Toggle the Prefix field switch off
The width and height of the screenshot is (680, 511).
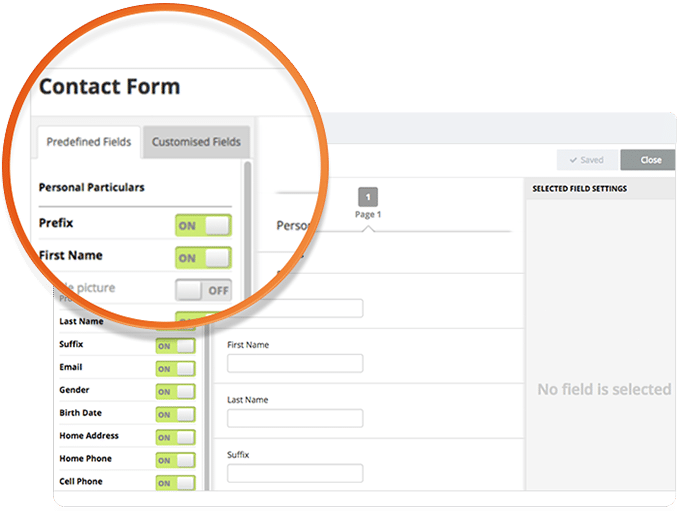(x=203, y=226)
